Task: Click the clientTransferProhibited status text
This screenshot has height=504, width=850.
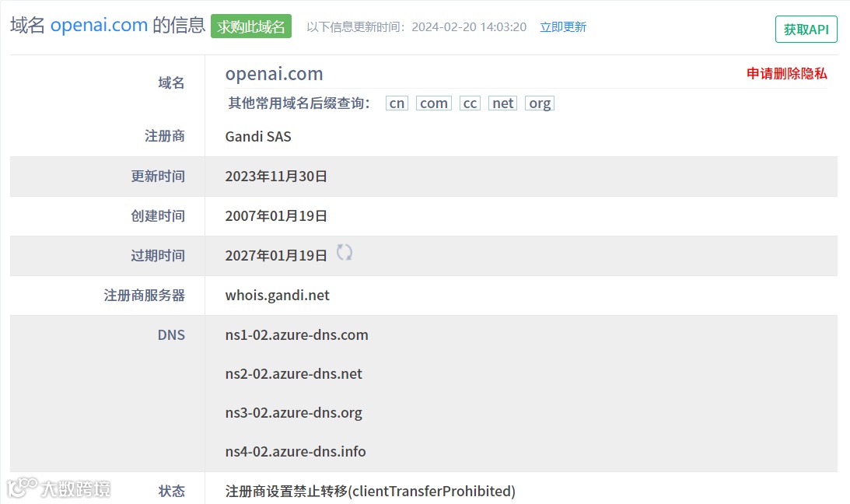Action: tap(369, 491)
